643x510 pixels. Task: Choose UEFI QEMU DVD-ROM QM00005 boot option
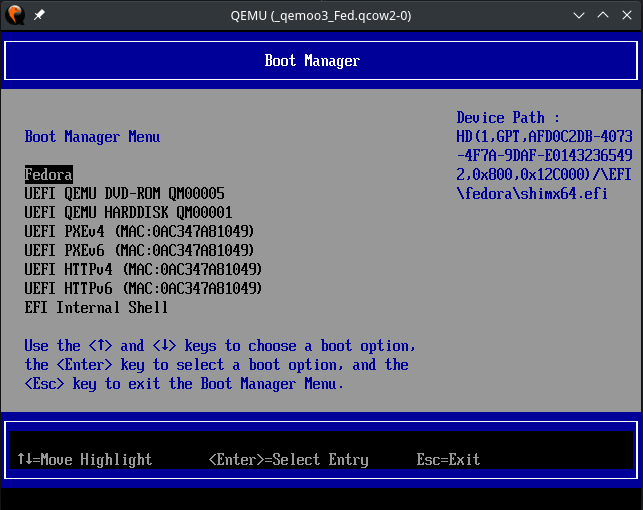124,193
